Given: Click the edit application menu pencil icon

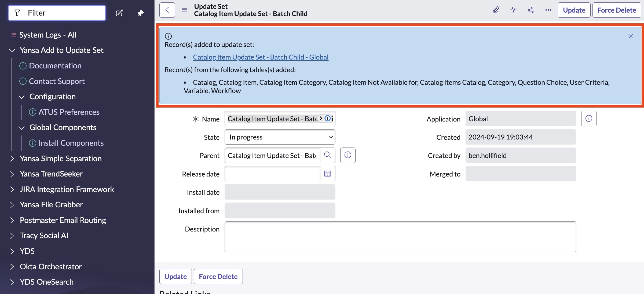Looking at the screenshot, I should pyautogui.click(x=119, y=13).
